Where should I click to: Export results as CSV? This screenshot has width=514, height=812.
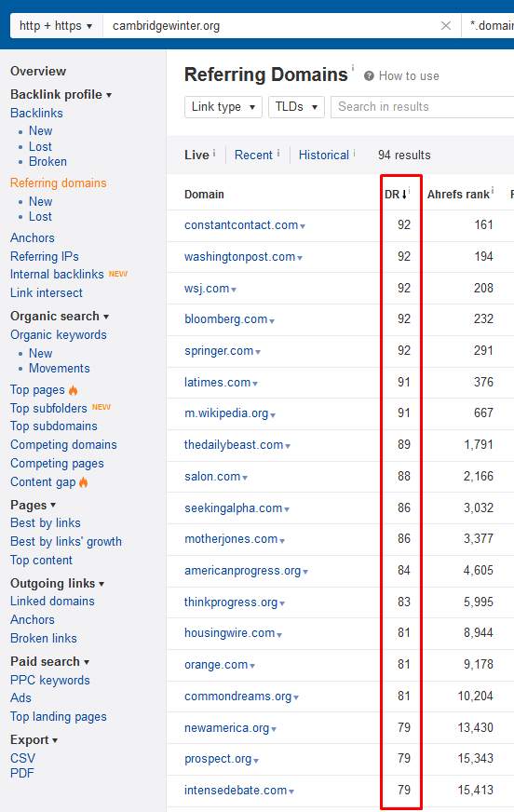(22, 758)
